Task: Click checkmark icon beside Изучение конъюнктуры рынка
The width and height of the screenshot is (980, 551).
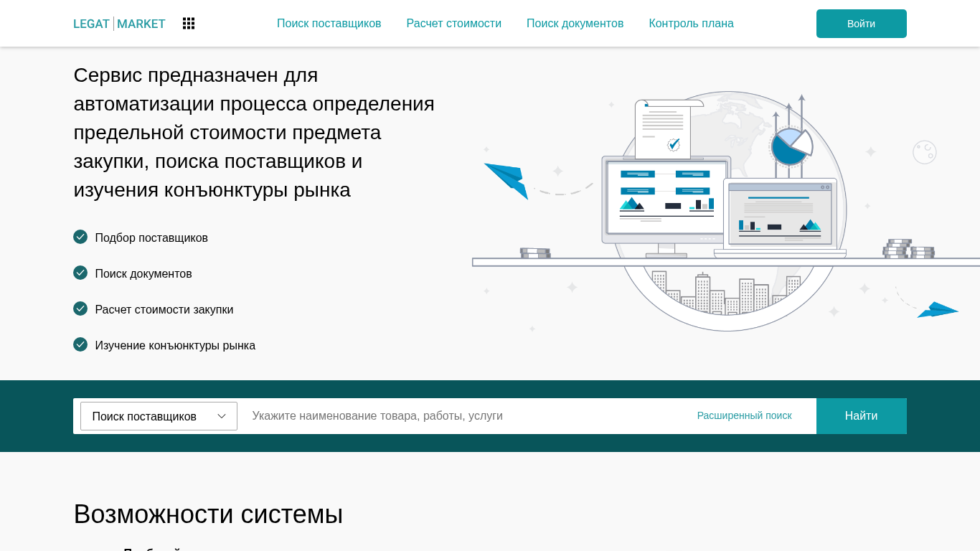Action: (x=80, y=344)
